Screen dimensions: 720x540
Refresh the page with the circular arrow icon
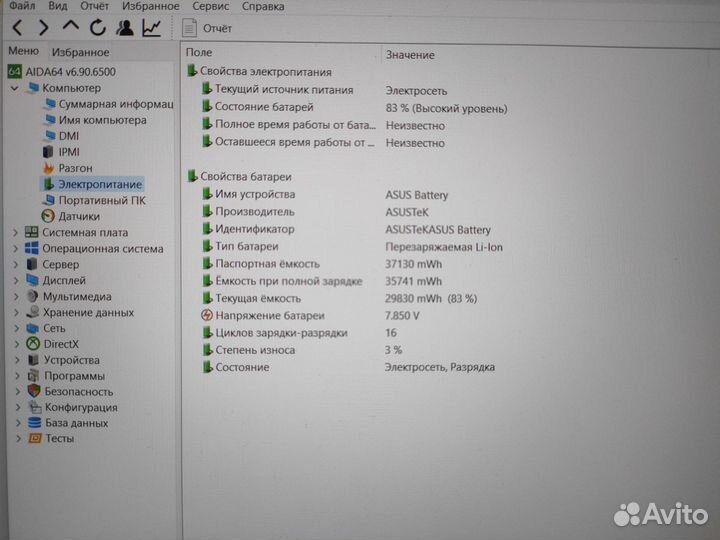[x=98, y=28]
